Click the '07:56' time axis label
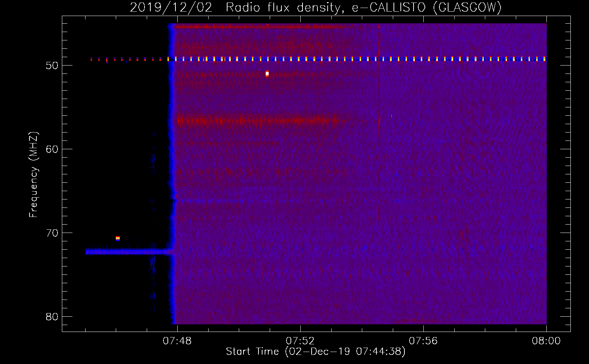Screen dimensions: 589x364 pyautogui.click(x=423, y=341)
